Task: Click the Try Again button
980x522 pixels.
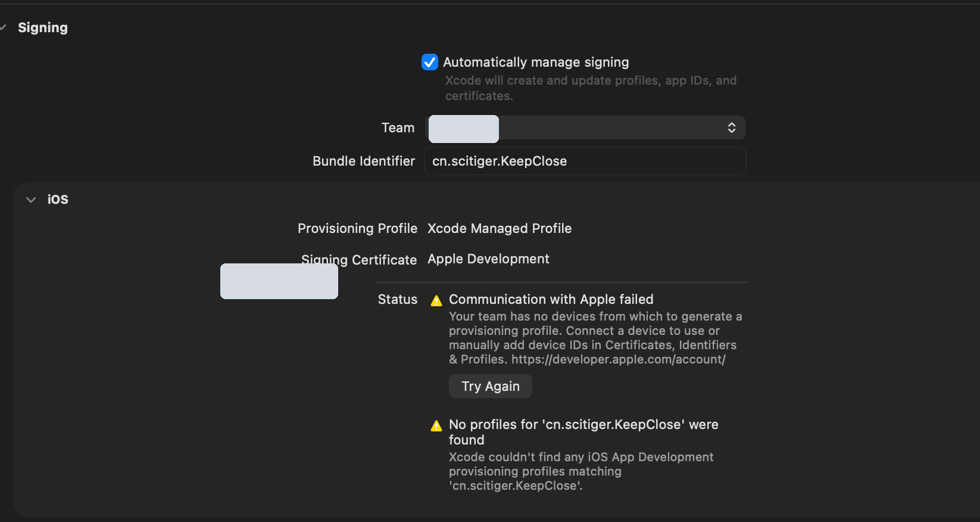Action: pos(491,386)
